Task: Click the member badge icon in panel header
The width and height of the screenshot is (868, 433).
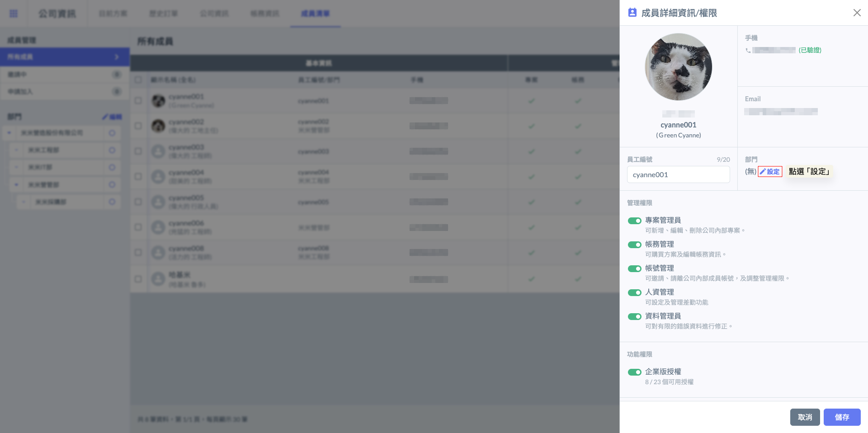Action: click(632, 13)
